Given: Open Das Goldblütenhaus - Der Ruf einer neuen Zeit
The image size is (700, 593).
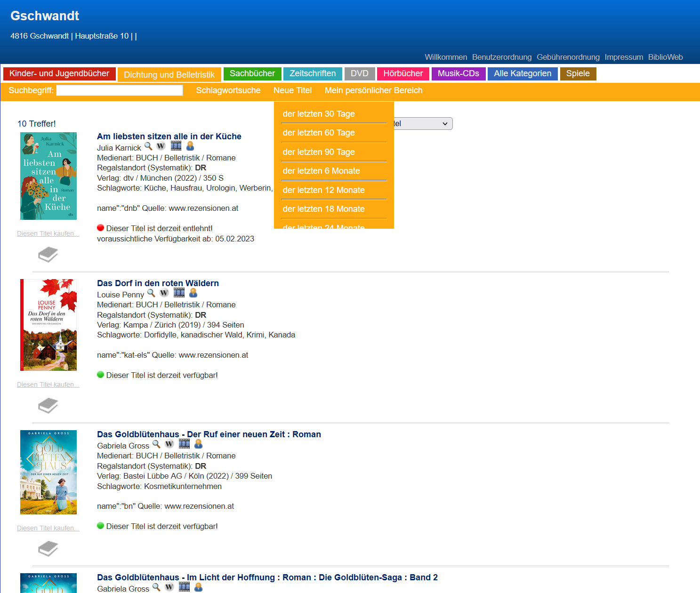Looking at the screenshot, I should click(209, 434).
